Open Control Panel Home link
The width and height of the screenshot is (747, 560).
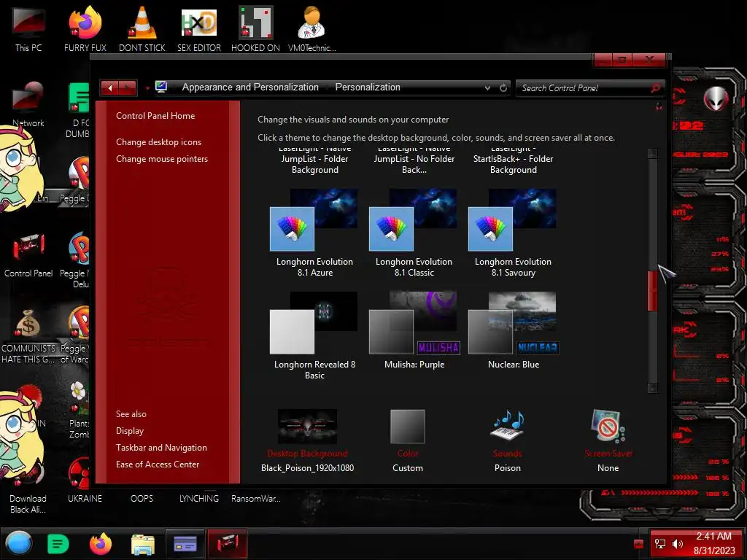(x=155, y=116)
